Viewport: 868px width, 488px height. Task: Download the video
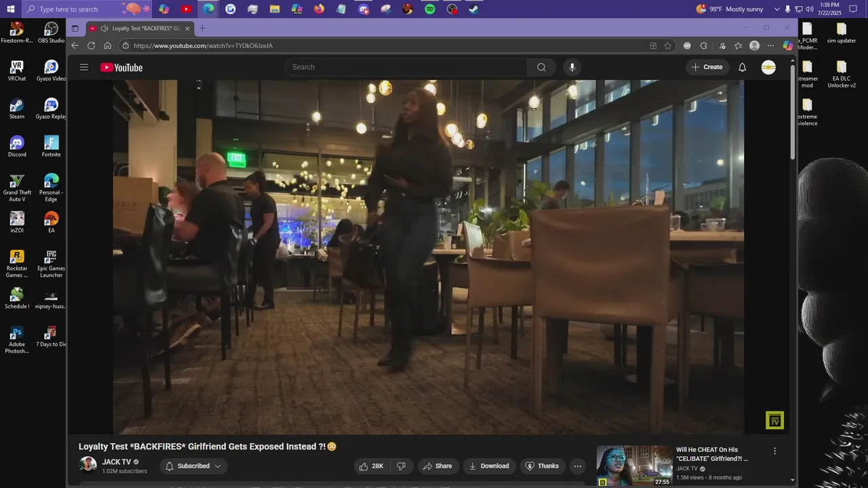489,466
